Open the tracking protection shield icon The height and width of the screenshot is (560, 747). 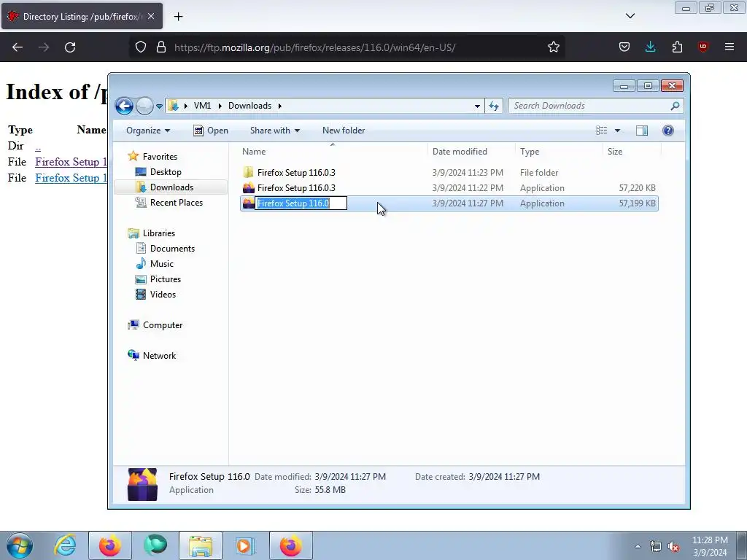(141, 47)
